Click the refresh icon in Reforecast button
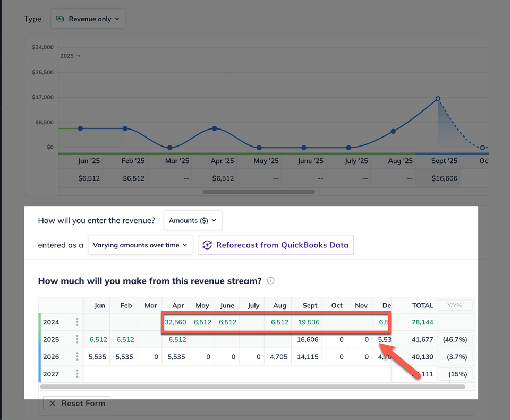Screen dimensions: 510x420 207,245
